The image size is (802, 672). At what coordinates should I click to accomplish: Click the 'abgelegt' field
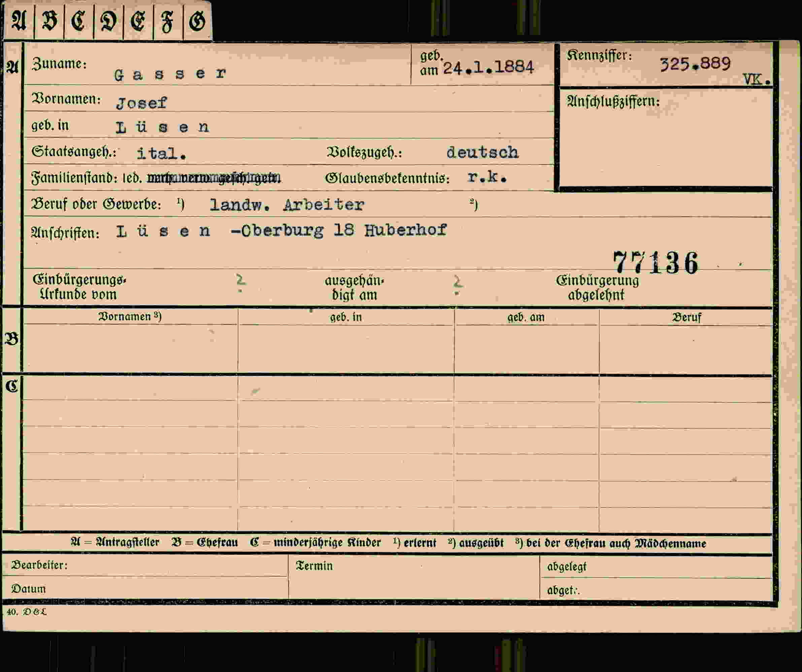point(656,567)
